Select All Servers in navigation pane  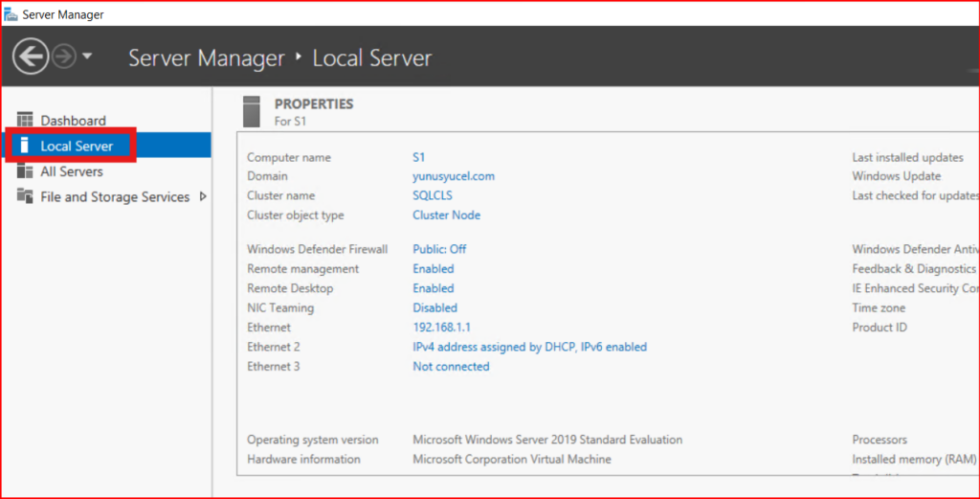pyautogui.click(x=72, y=171)
